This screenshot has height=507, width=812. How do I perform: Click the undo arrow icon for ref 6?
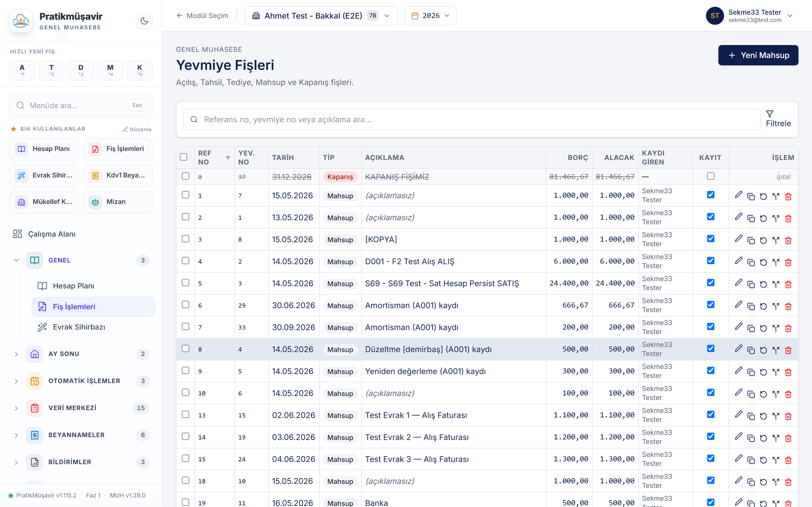coord(763,306)
